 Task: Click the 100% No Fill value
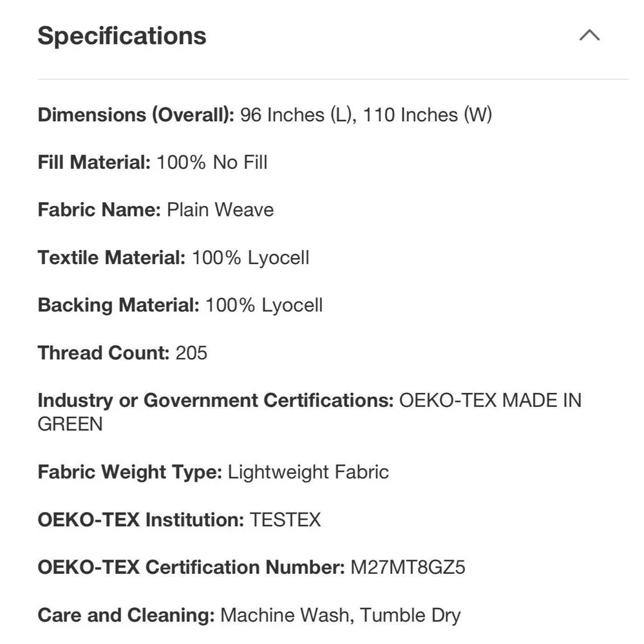pos(212,162)
